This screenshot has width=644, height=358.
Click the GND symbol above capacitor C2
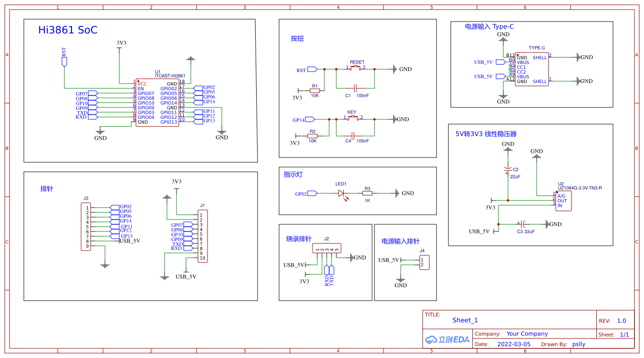click(x=508, y=147)
